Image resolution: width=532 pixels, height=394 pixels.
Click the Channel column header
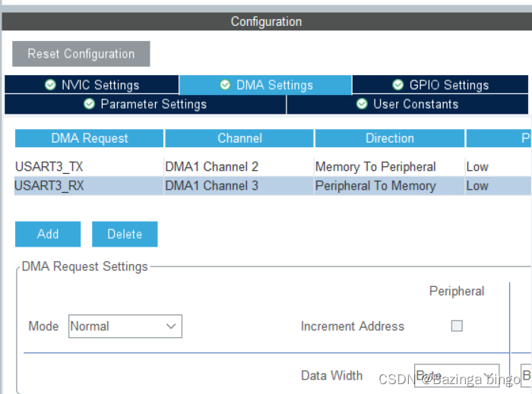click(239, 138)
